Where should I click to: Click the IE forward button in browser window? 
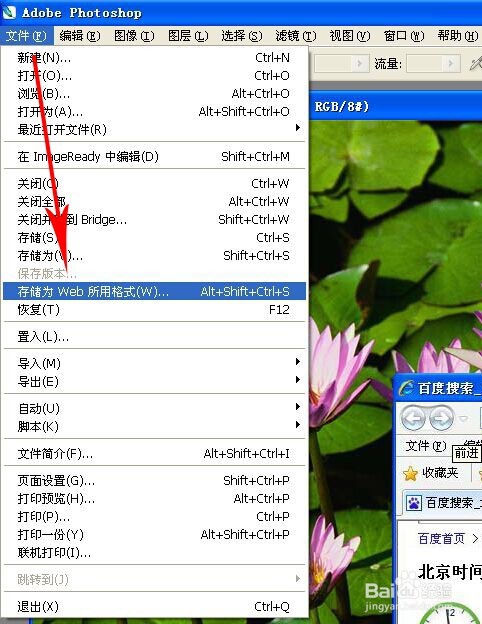[x=441, y=419]
